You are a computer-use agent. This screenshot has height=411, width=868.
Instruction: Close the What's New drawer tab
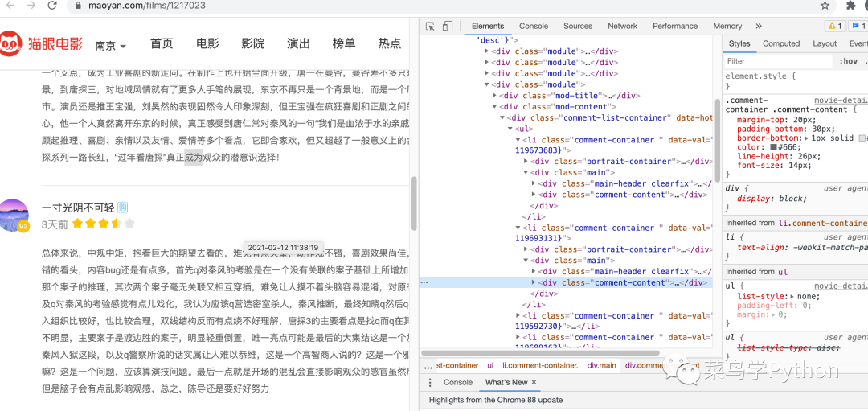click(x=534, y=382)
